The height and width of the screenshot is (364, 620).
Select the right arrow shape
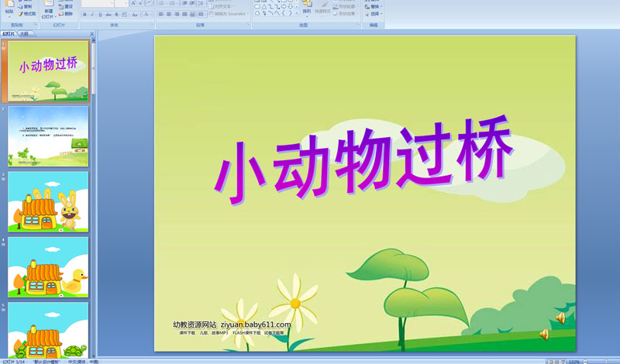[284, 7]
